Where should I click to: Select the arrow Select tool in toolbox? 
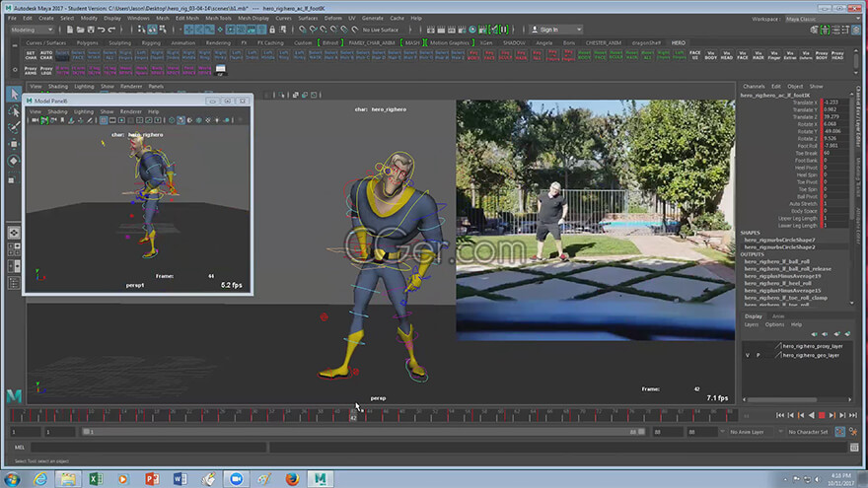14,94
